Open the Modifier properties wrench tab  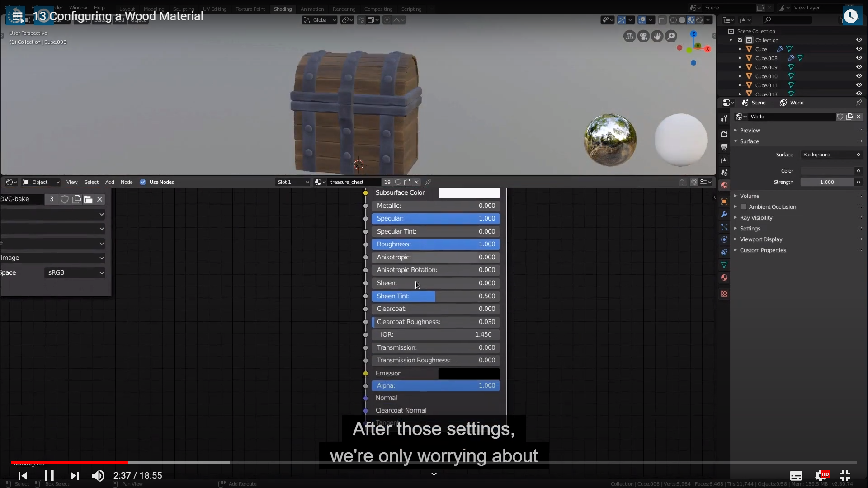[724, 214]
